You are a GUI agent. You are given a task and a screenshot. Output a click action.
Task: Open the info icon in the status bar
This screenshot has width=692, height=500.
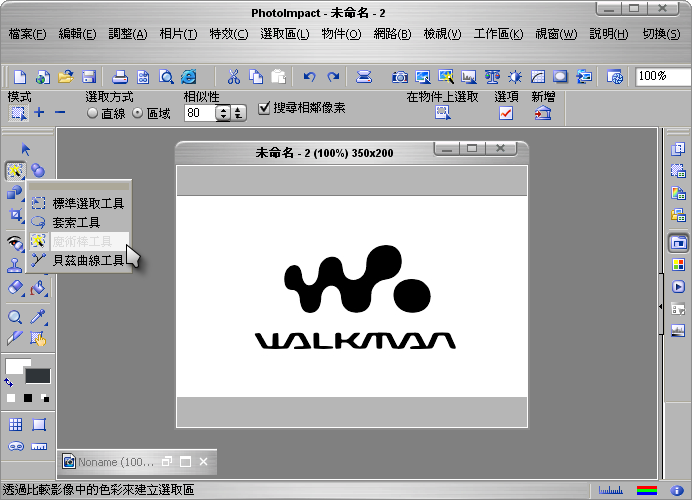click(677, 490)
